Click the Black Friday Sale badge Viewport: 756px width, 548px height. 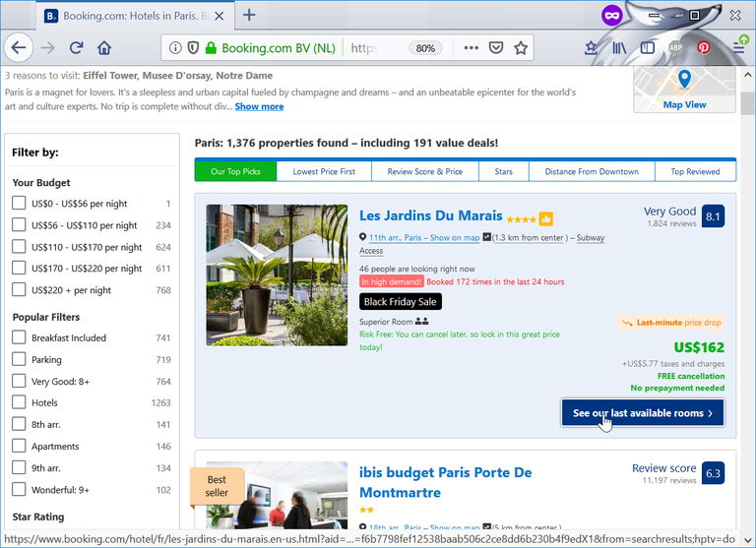pos(401,302)
